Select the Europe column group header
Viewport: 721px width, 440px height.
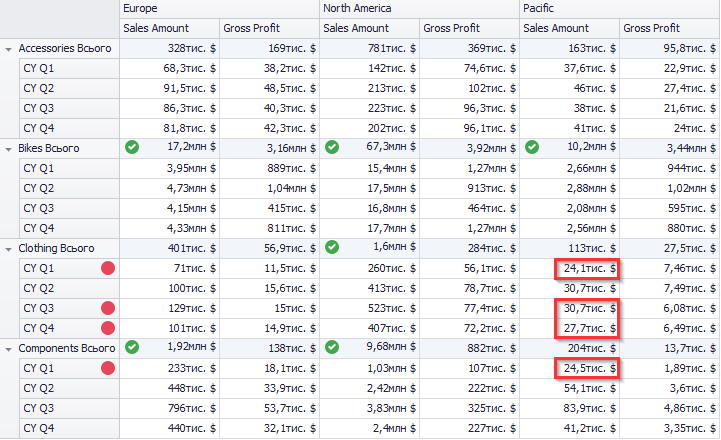(219, 9)
